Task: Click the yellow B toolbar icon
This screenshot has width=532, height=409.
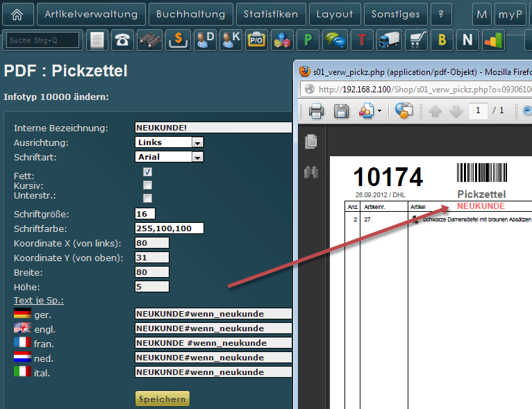Action: pyautogui.click(x=442, y=40)
